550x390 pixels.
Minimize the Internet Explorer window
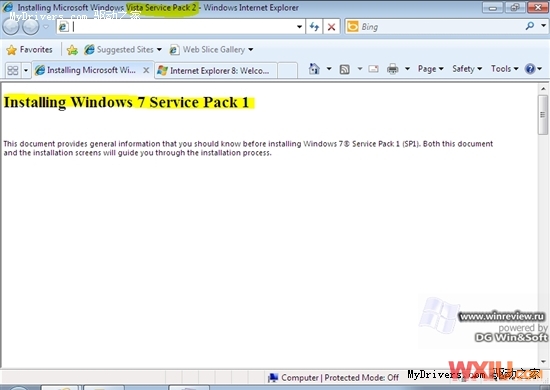coord(492,7)
